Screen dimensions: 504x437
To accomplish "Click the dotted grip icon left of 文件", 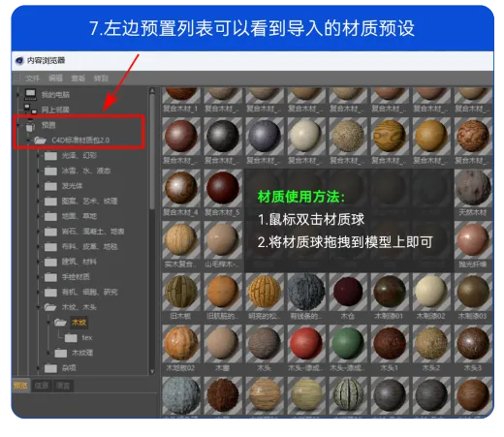I will point(16,78).
